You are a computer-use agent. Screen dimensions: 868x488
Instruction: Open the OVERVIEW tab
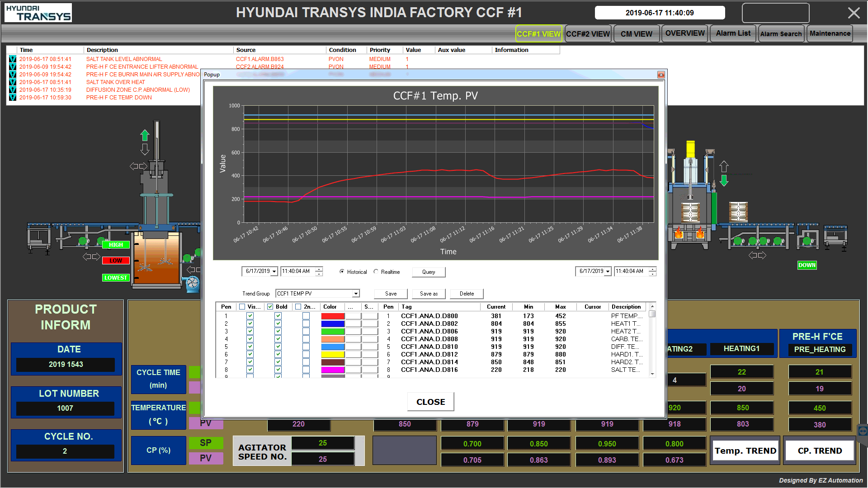(685, 33)
